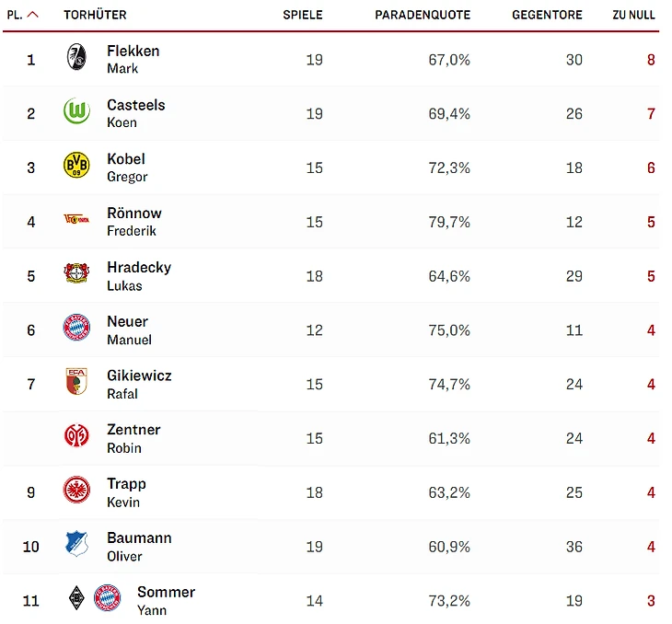Click the VfL Wolfsburg club logo
The image size is (672, 624).
tap(76, 113)
